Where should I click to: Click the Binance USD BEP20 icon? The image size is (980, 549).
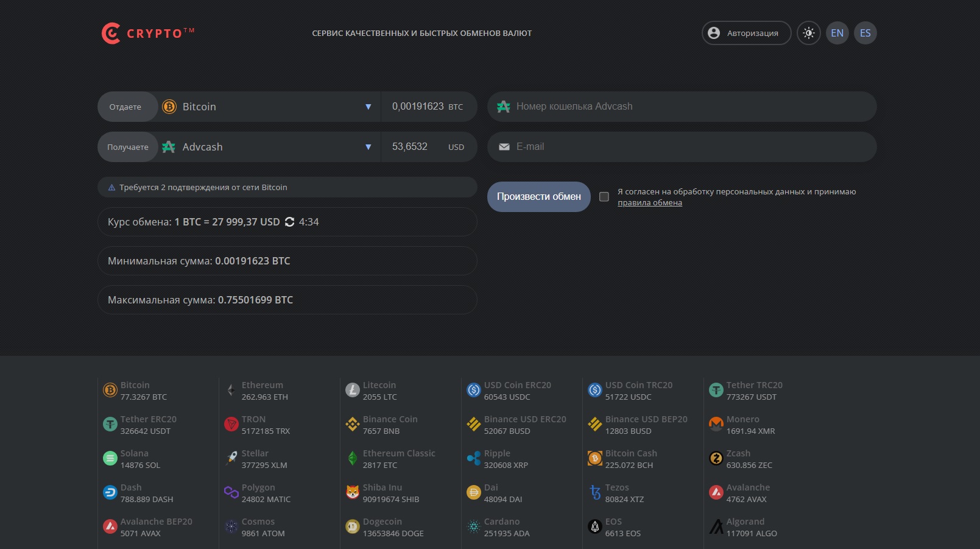pyautogui.click(x=595, y=424)
